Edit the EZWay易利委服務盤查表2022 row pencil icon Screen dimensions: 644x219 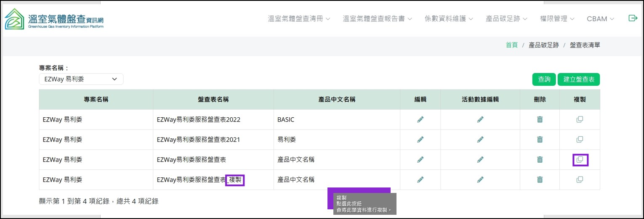(420, 119)
